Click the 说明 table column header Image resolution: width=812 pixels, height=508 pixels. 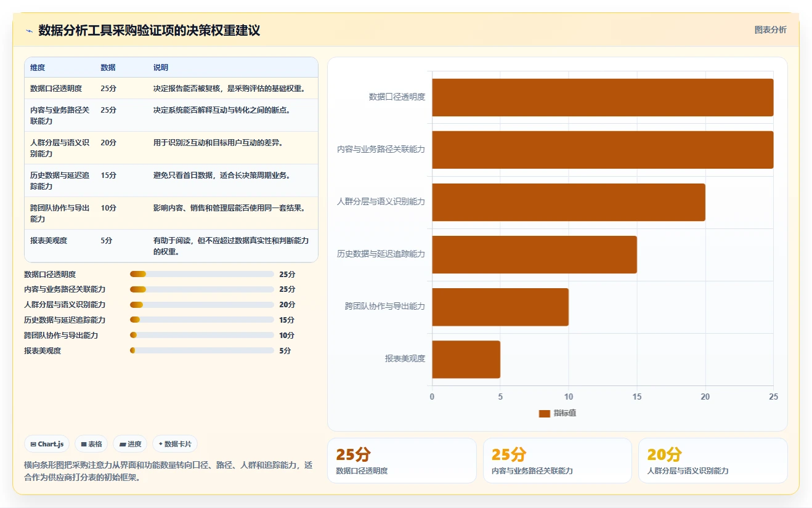(x=161, y=68)
